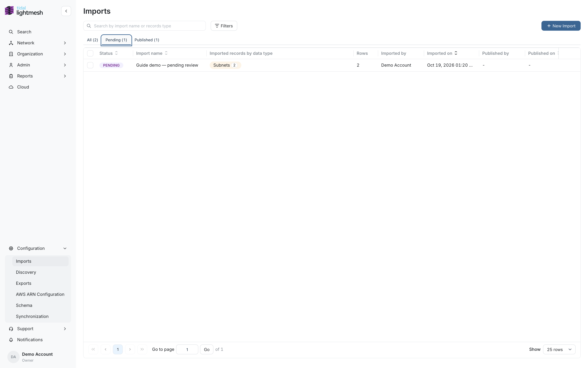The height and width of the screenshot is (368, 588).
Task: Click the Tidal Lightmesh logo
Action: tap(24, 11)
